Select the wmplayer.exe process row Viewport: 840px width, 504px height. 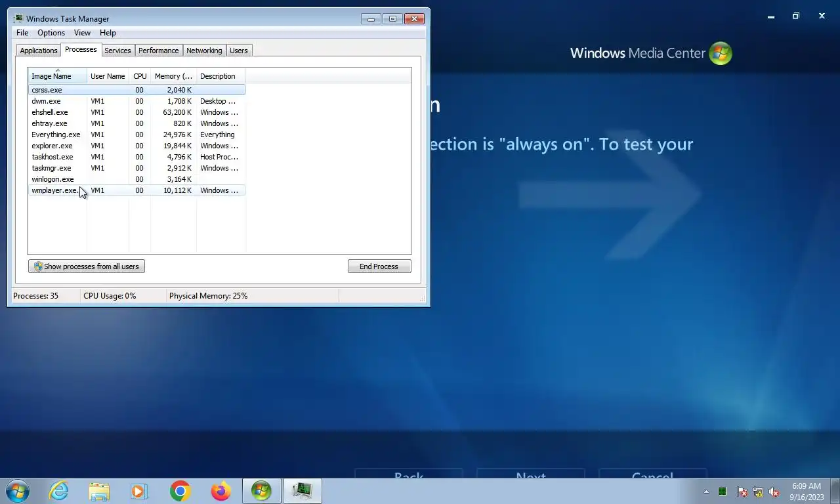point(136,190)
